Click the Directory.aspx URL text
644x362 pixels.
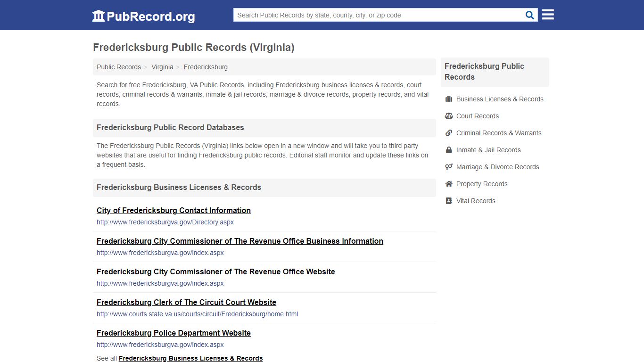tap(165, 222)
